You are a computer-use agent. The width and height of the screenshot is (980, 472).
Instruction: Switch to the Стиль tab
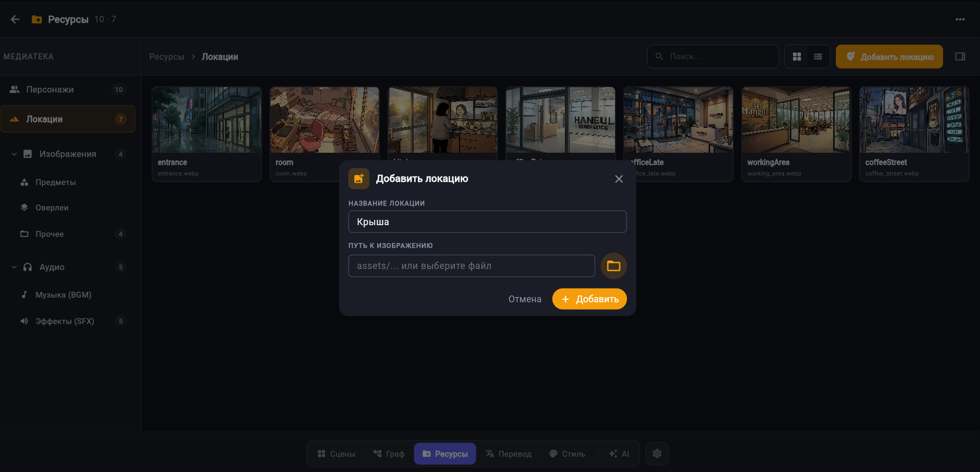pos(567,454)
